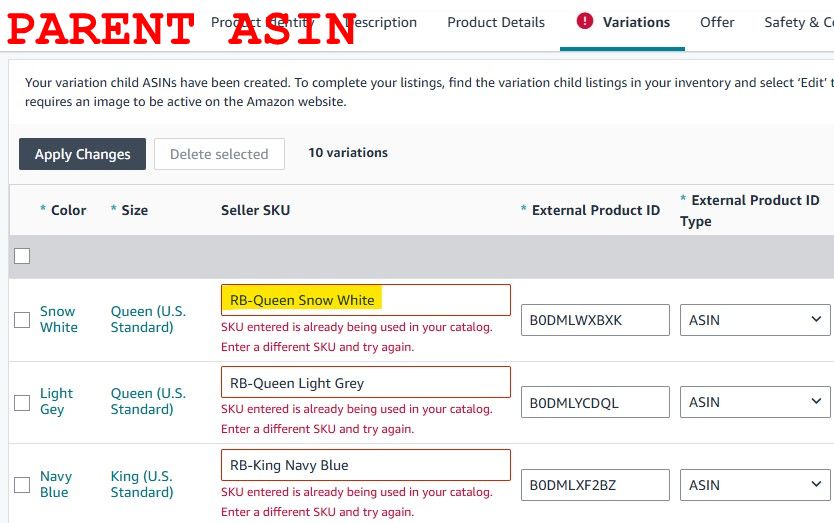834x523 pixels.
Task: Click the RB-Queen Light Grey SKU field
Action: click(x=366, y=382)
